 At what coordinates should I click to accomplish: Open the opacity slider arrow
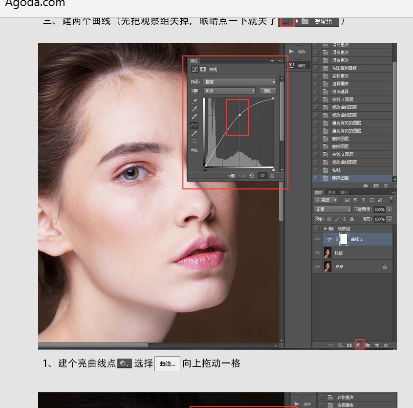389,209
